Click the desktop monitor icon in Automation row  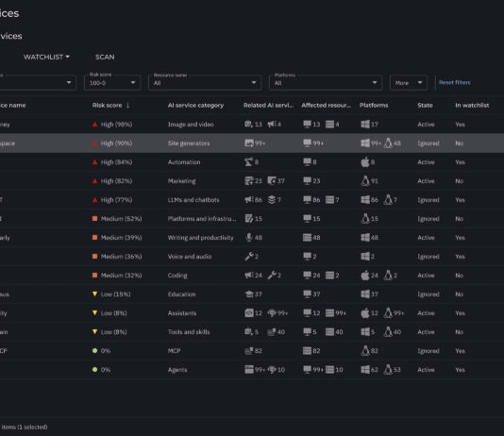(x=307, y=162)
